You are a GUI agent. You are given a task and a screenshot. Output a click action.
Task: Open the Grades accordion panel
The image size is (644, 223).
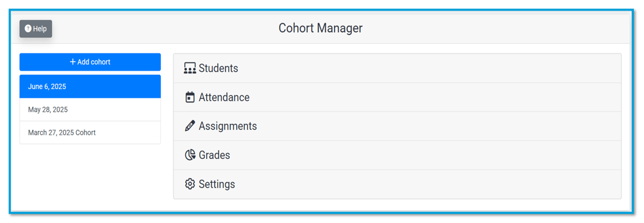click(397, 155)
